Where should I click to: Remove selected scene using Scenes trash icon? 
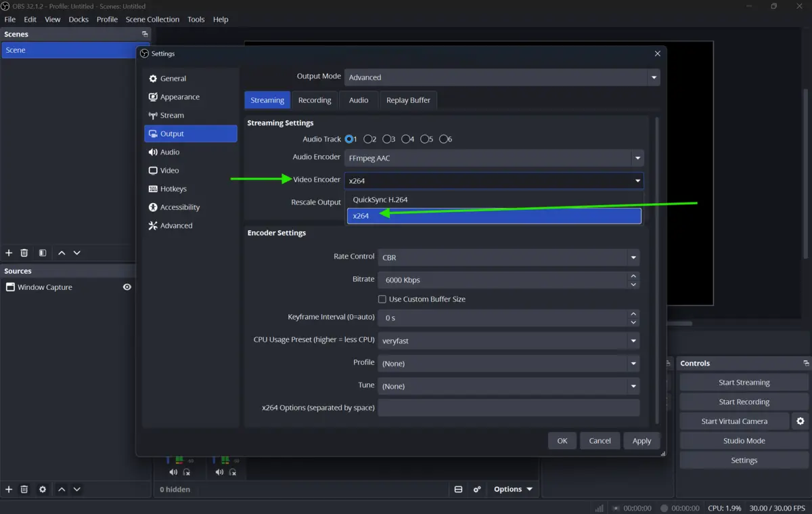tap(24, 253)
